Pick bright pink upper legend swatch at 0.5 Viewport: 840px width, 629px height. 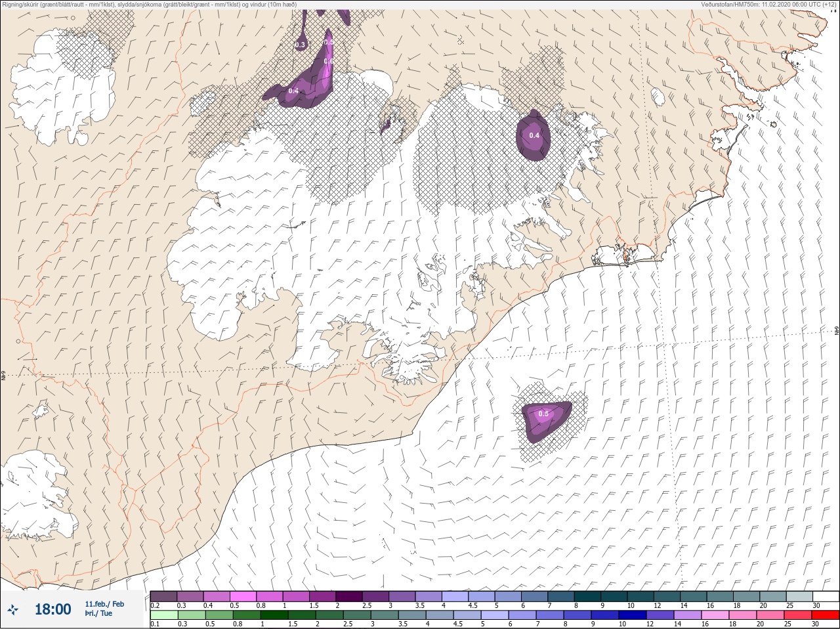click(x=243, y=596)
